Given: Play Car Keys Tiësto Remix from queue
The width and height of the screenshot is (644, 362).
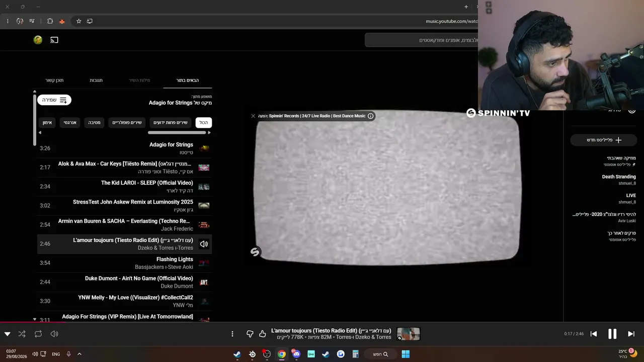Looking at the screenshot, I should coord(124,167).
